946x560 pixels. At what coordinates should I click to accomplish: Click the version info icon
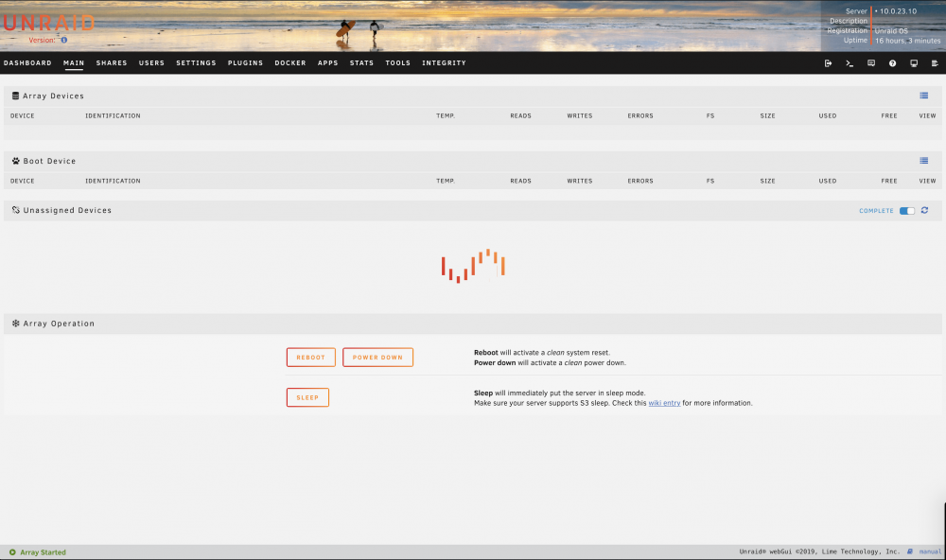tap(64, 41)
